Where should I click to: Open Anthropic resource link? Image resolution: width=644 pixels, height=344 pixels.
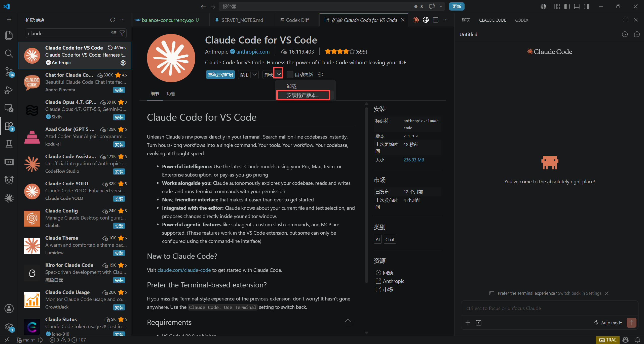[393, 281]
